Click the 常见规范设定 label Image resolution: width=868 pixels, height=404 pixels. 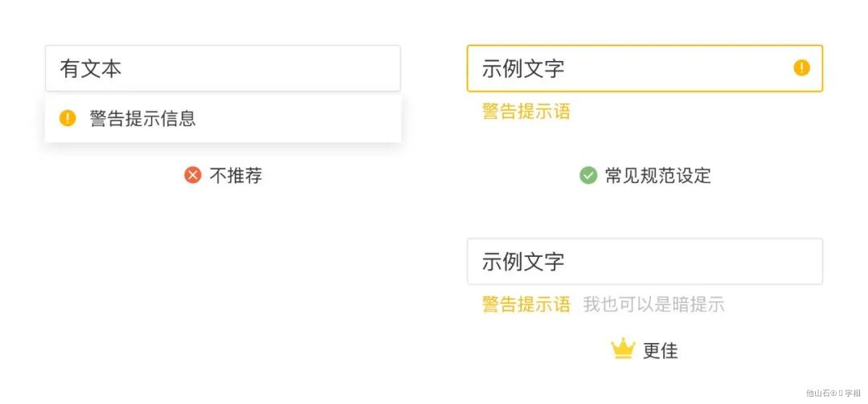pos(657,175)
